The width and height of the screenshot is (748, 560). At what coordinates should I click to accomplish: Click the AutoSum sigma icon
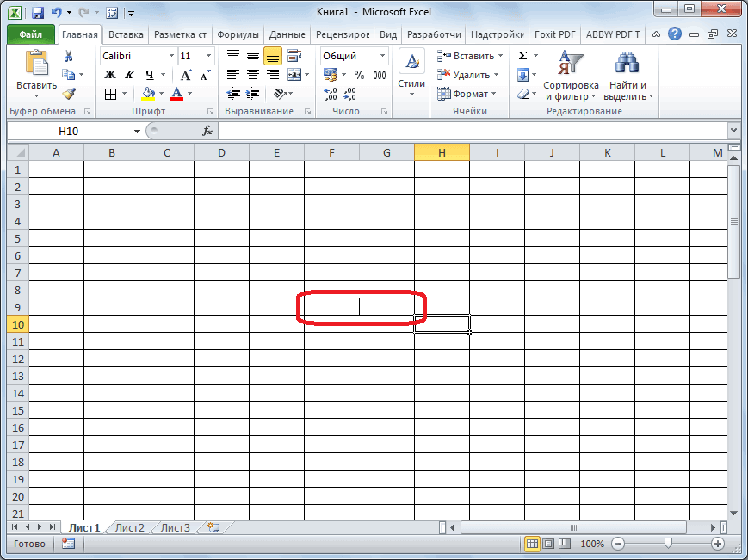pyautogui.click(x=522, y=56)
